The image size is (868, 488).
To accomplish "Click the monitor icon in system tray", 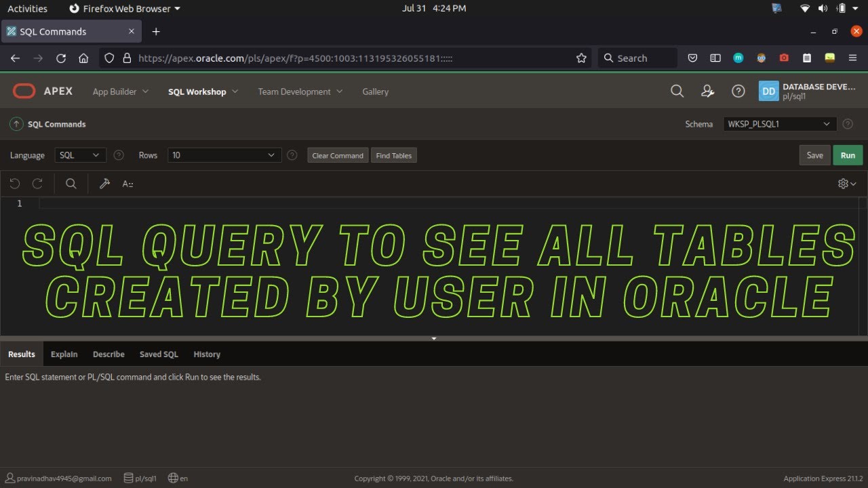I will (x=777, y=9).
